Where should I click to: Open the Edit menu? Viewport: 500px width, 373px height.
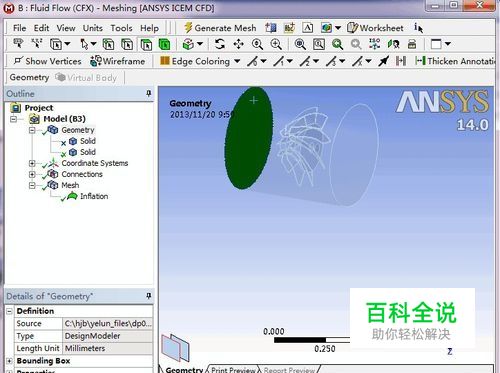tap(41, 28)
